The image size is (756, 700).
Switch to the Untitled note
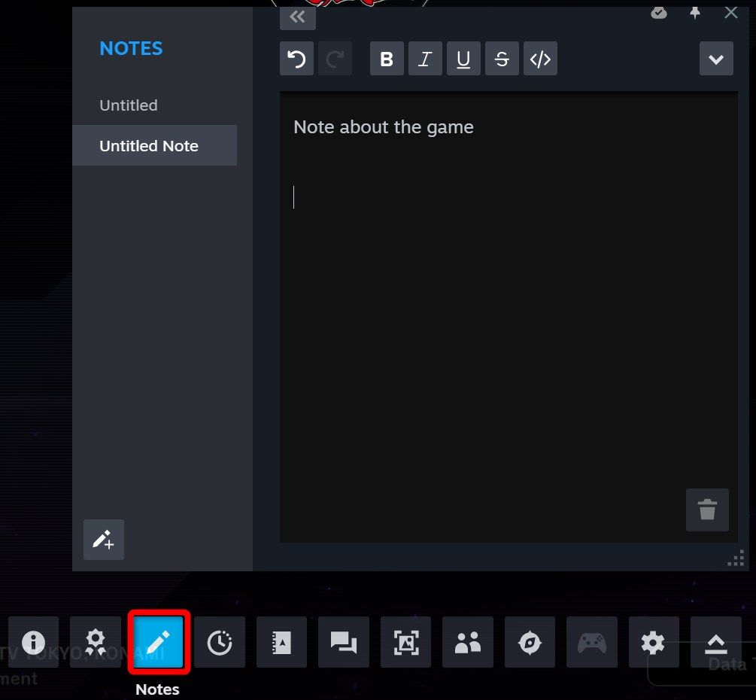click(128, 105)
